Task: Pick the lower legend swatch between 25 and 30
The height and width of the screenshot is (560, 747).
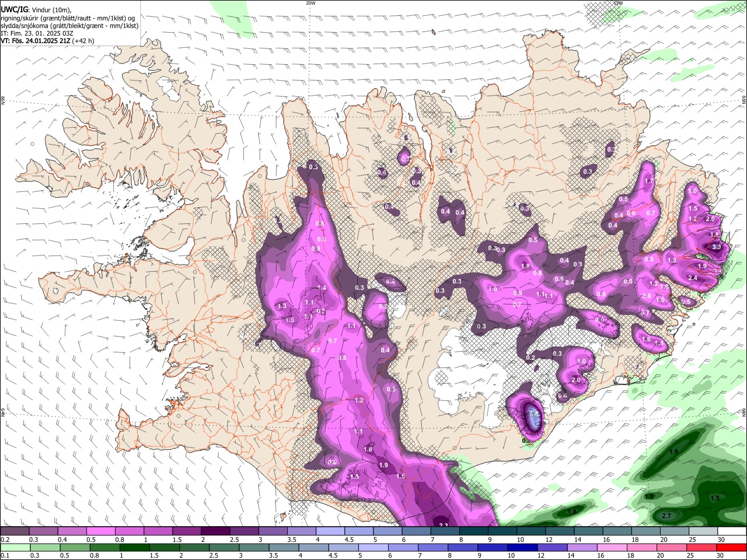Action: pos(701,547)
